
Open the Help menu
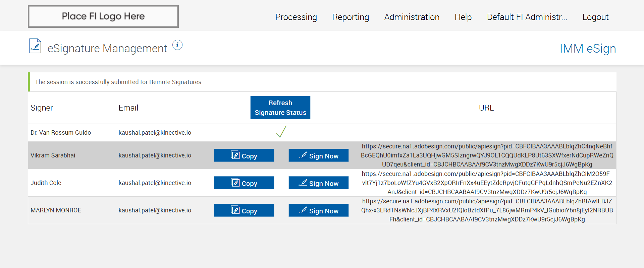tap(463, 17)
